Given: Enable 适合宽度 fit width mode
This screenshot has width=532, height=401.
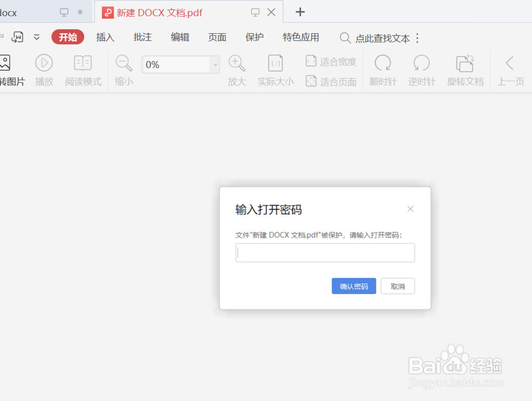Looking at the screenshot, I should point(330,61).
